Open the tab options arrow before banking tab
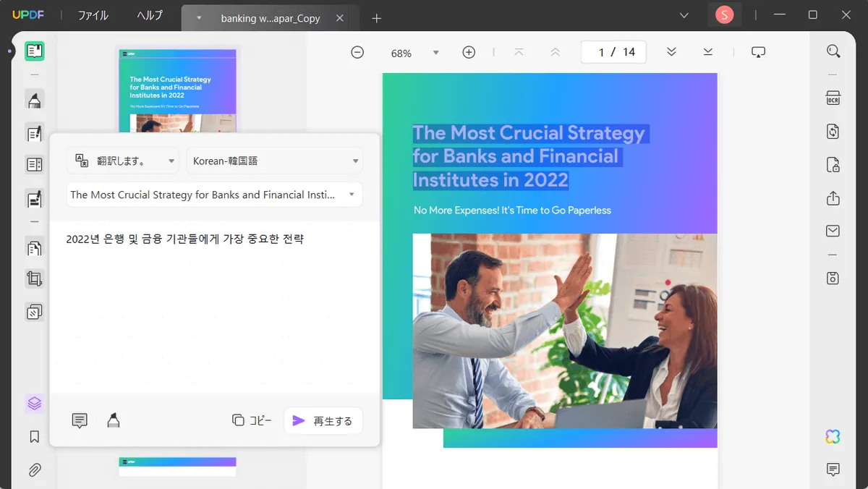868x489 pixels. pos(199,18)
